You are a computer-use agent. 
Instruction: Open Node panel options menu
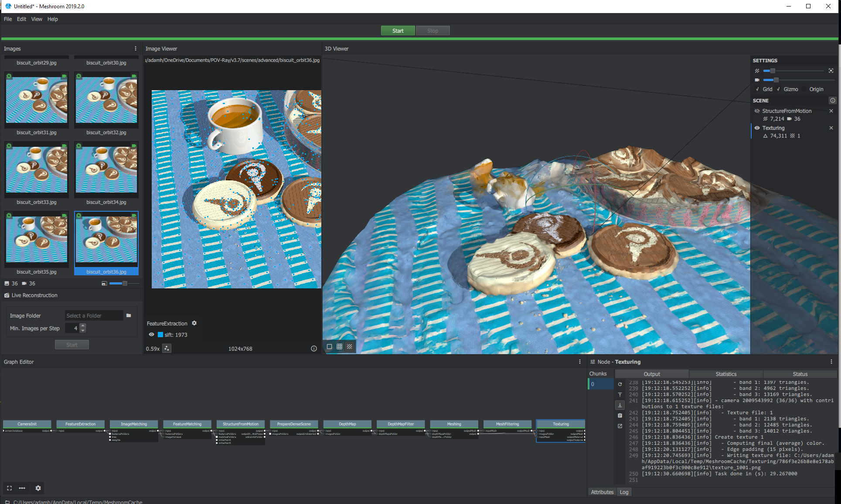(831, 362)
